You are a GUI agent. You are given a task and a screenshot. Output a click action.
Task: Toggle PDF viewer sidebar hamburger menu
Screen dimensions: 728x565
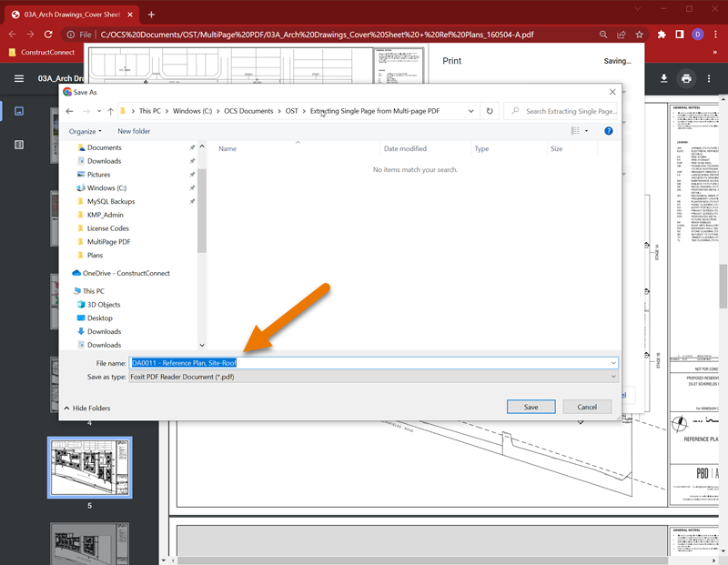19,78
